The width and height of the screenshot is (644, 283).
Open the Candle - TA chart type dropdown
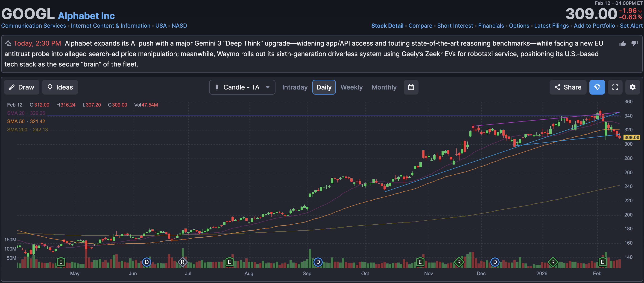point(241,87)
